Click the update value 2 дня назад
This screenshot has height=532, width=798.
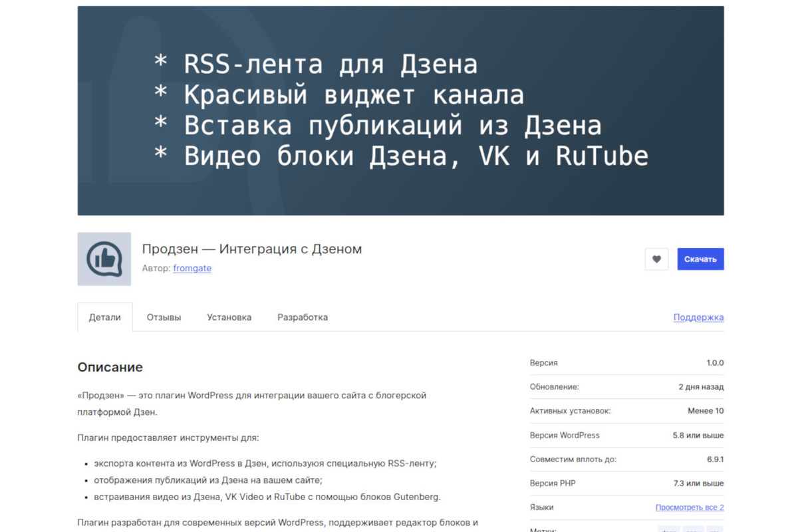click(x=701, y=387)
